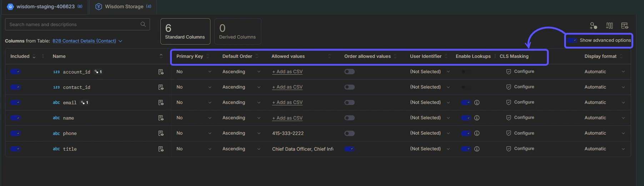Toggle Show advanced options switch
The width and height of the screenshot is (644, 186).
pyautogui.click(x=572, y=40)
